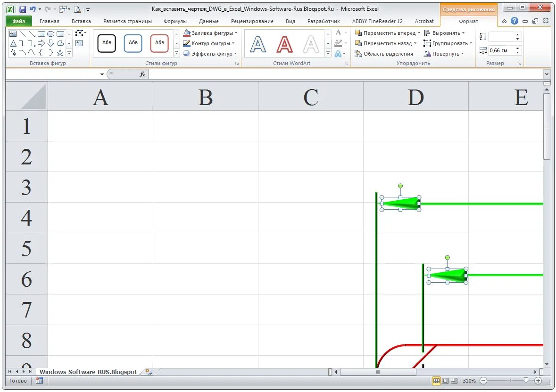Select the right block arrow shape
Screen dimensions: 556x392
[41, 43]
